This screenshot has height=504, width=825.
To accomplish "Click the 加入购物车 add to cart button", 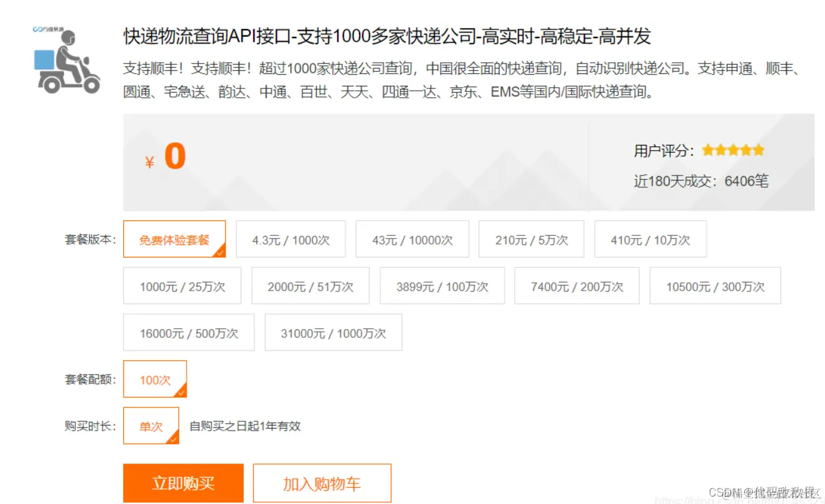I will [322, 483].
